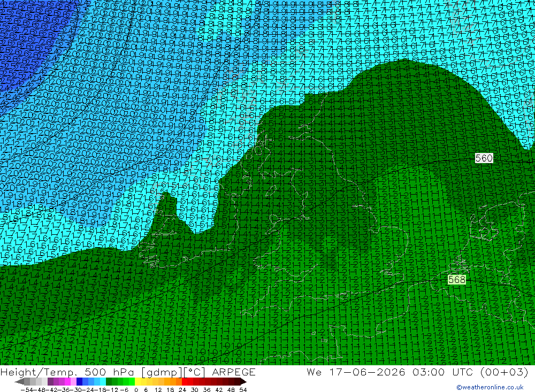Screen dimensions: 535x392
Task: Click the 54 value at legend end
Action: tap(243, 390)
